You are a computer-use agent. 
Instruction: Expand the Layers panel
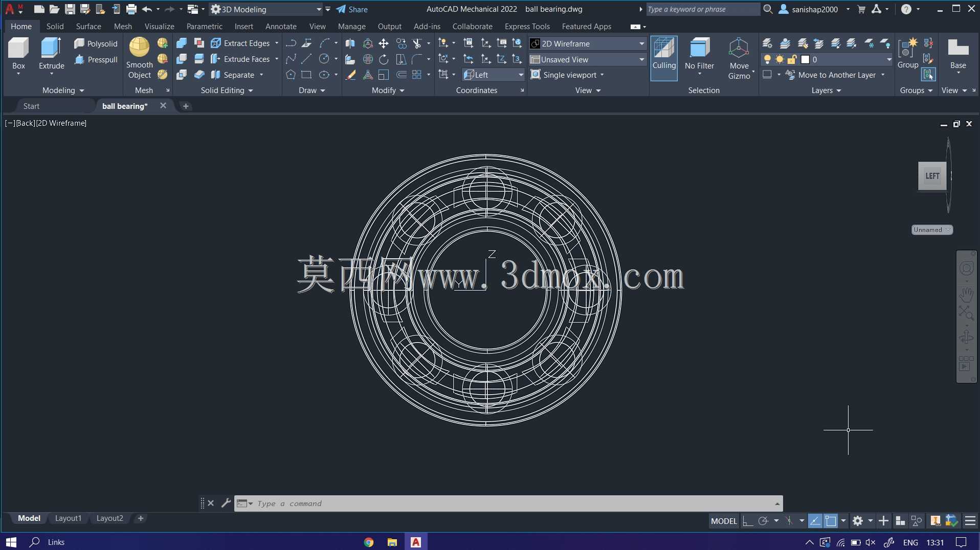[x=826, y=90]
